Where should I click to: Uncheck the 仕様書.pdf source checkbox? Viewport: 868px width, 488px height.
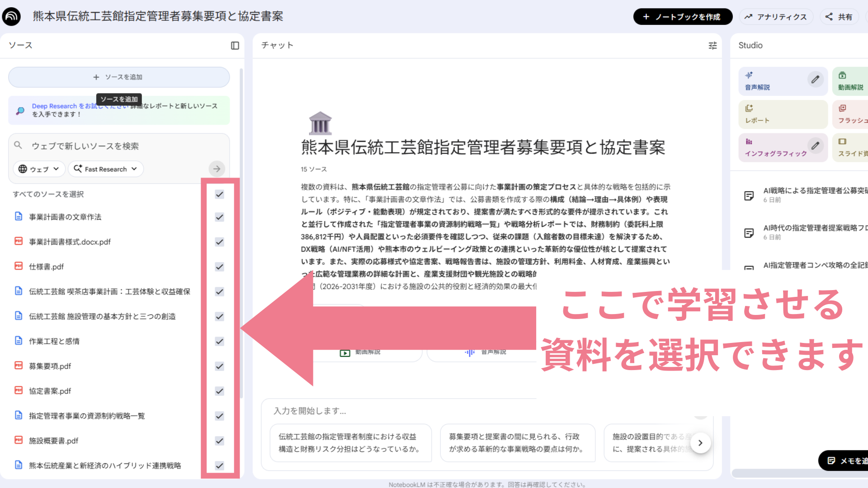(x=220, y=267)
